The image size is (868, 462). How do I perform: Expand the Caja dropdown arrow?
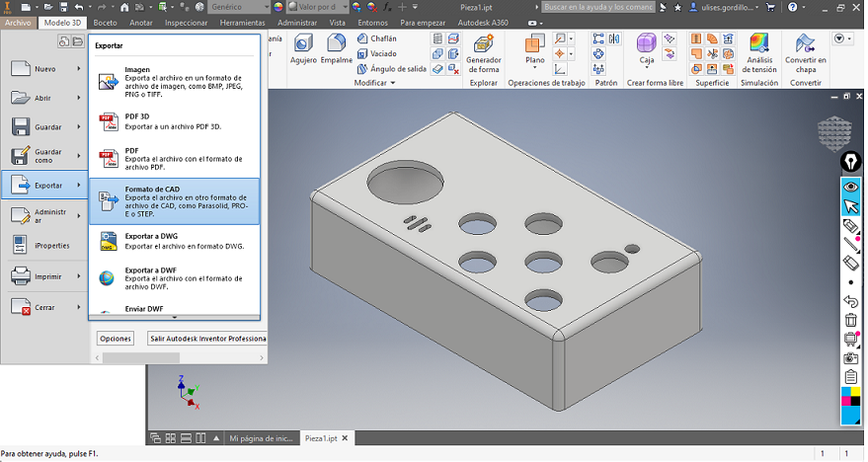tap(646, 67)
